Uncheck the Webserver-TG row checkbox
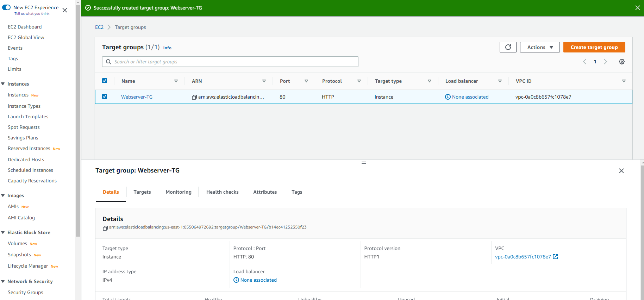The width and height of the screenshot is (644, 300). point(105,96)
